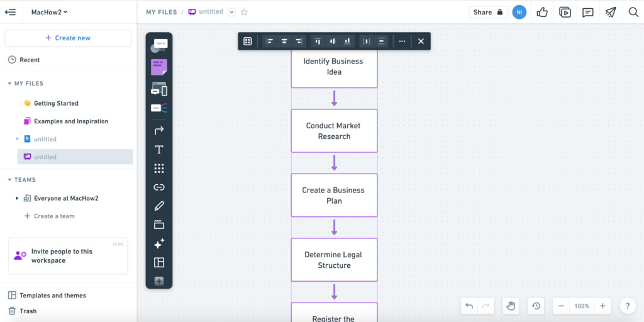Expand the Everyone at MacHow2 team
Viewport: 644px width, 322px height.
[17, 198]
